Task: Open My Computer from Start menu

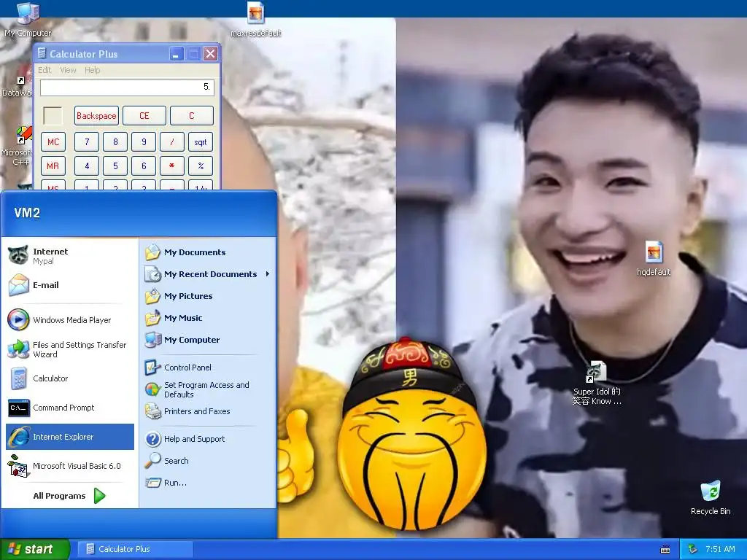Action: click(x=208, y=340)
